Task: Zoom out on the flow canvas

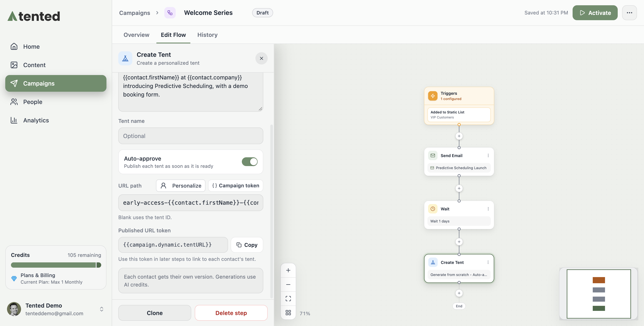Action: pos(288,285)
